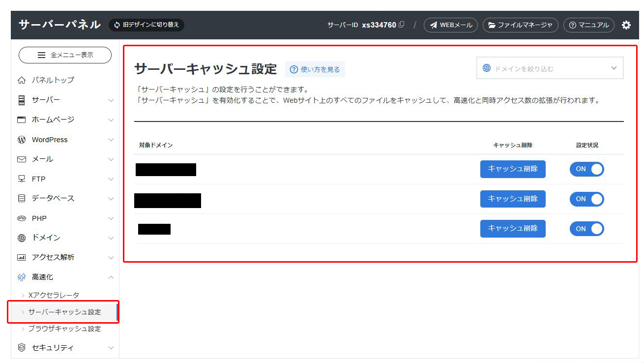Open the ドメインを絞り込む dropdown

click(550, 68)
